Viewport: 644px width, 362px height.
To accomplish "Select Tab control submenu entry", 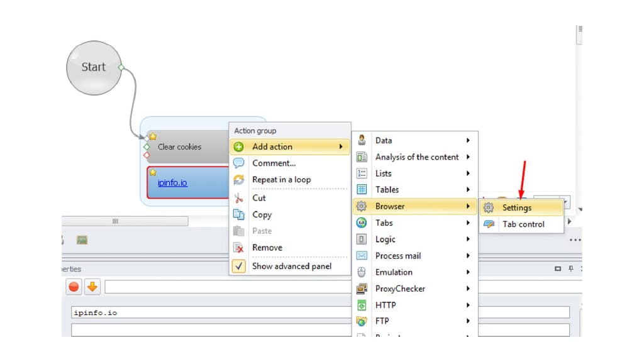I will pos(521,224).
